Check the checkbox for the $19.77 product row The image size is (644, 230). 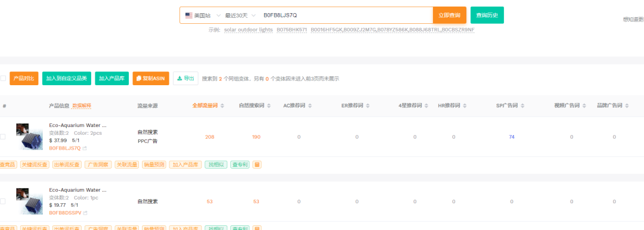coord(3,201)
